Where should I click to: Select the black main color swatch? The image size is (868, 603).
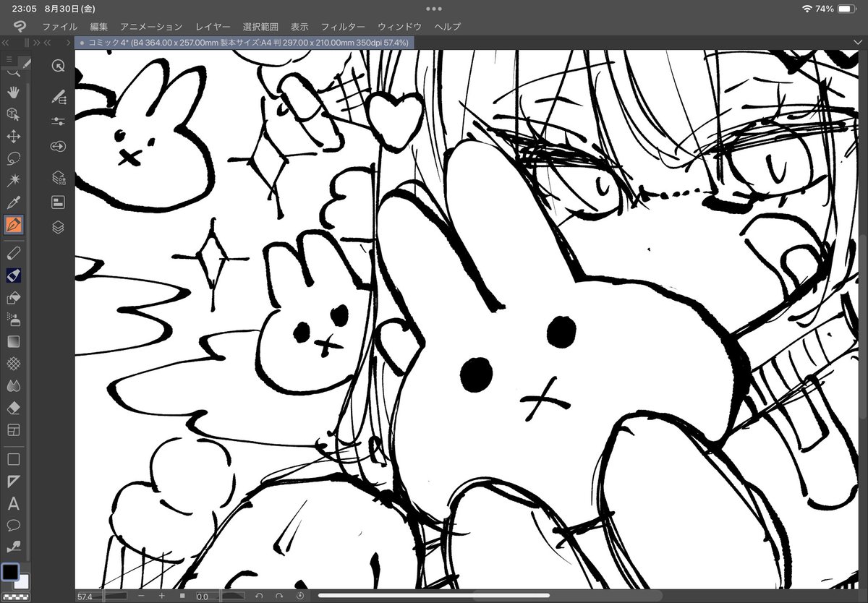pos(10,572)
